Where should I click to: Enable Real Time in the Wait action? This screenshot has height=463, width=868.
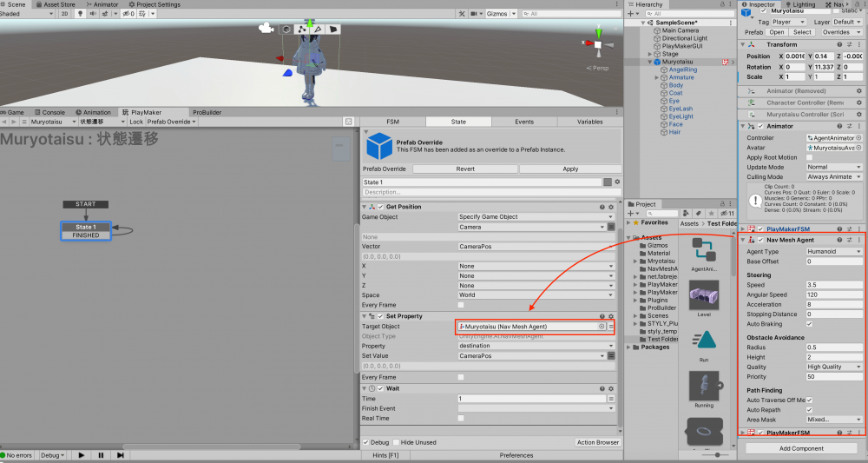point(461,418)
